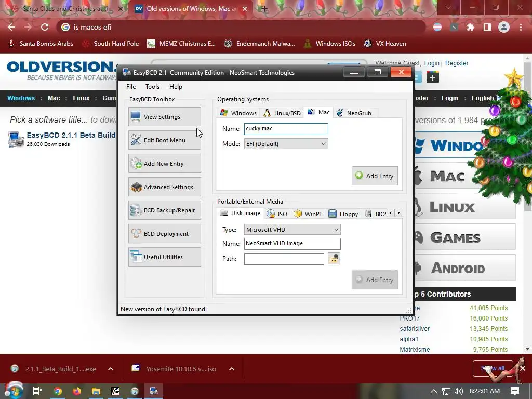
Task: Open the notification center icon
Action: click(x=515, y=391)
